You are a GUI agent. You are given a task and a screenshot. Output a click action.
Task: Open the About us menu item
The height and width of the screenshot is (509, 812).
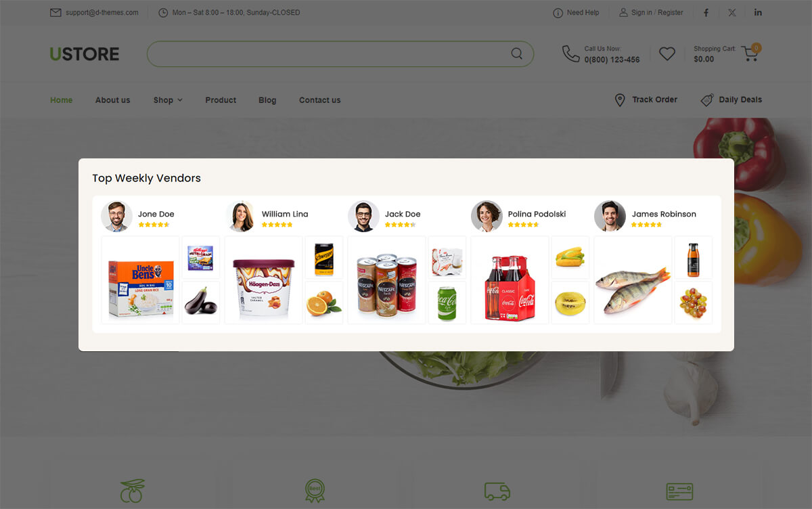112,100
